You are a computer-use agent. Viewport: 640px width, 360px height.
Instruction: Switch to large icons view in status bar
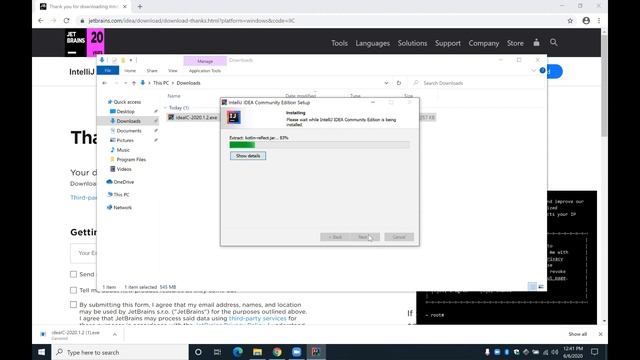pos(541,287)
